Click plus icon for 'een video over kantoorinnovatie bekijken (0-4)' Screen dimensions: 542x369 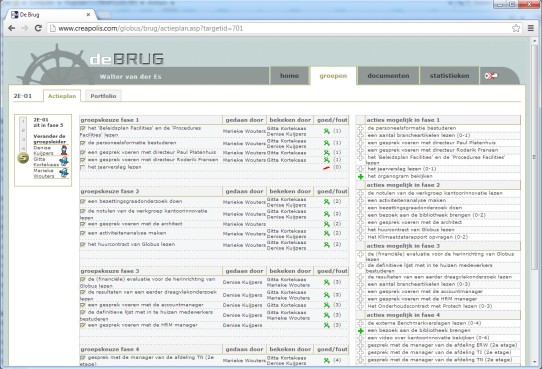point(361,338)
